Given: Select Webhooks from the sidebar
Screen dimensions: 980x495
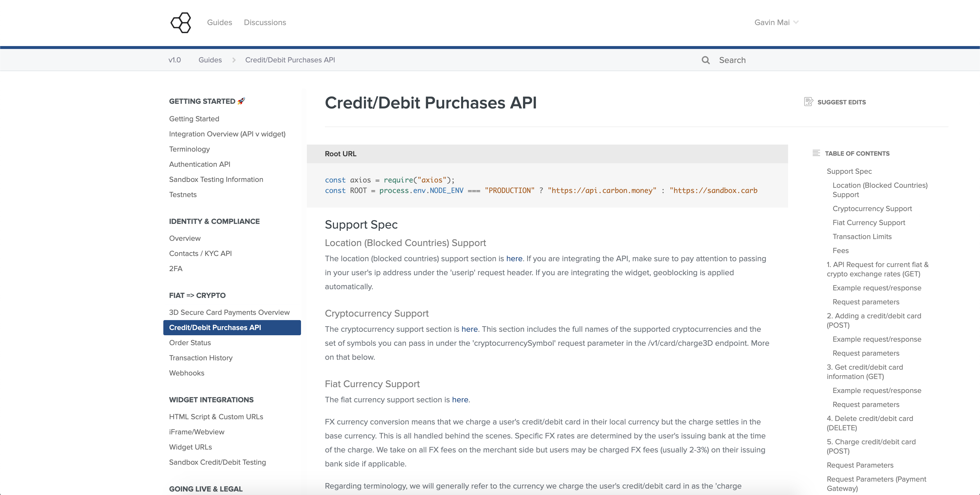Looking at the screenshot, I should pos(186,373).
